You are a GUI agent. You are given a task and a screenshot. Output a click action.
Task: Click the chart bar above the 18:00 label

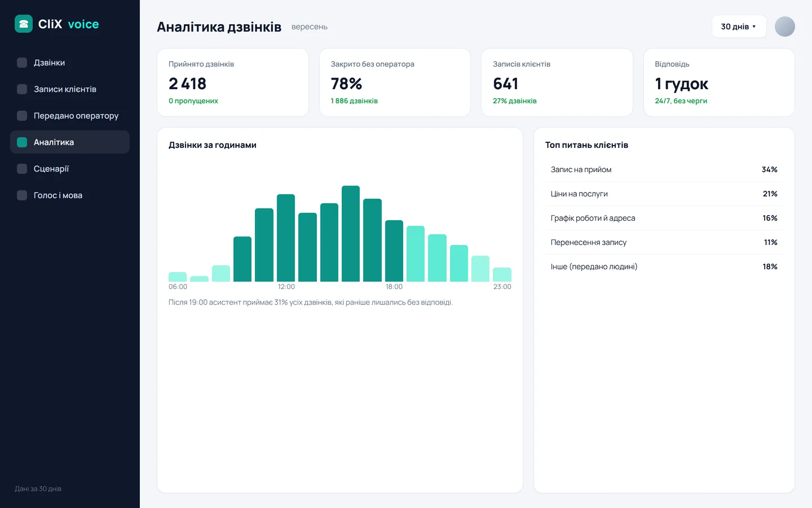click(394, 251)
